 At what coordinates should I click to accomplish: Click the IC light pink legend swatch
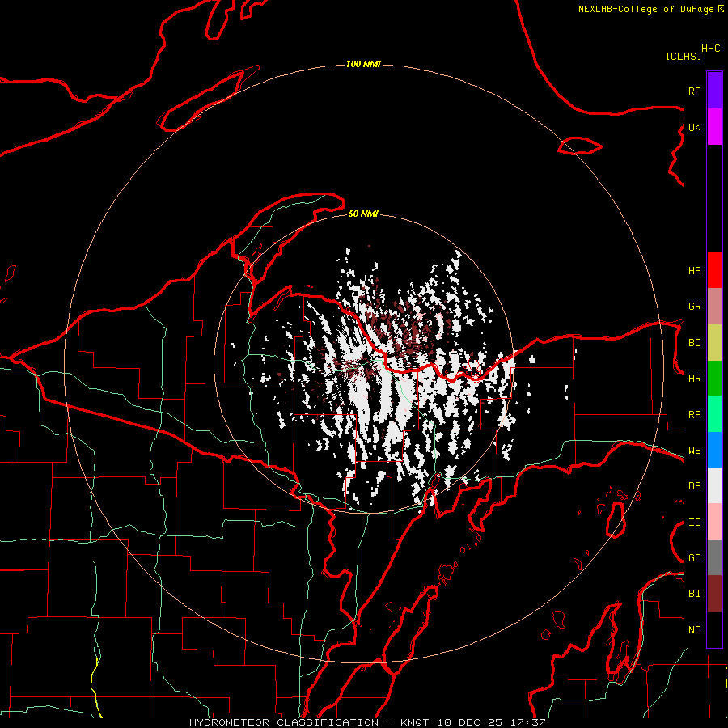coord(714,522)
